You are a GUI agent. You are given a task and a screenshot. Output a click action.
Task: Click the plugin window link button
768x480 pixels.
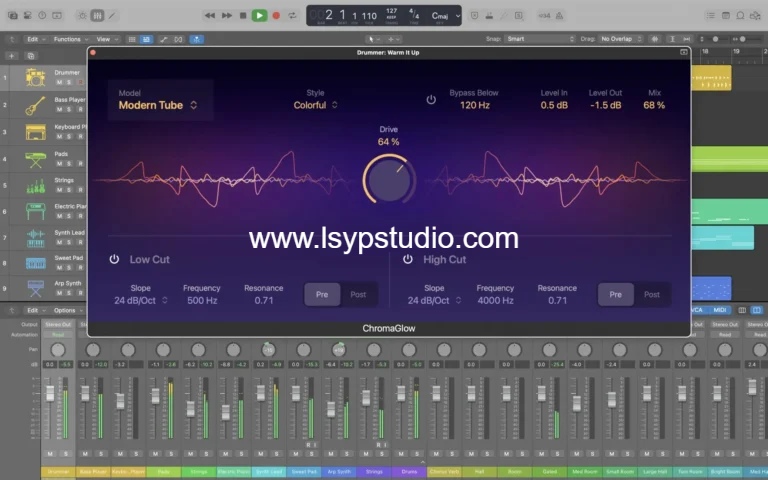point(684,52)
